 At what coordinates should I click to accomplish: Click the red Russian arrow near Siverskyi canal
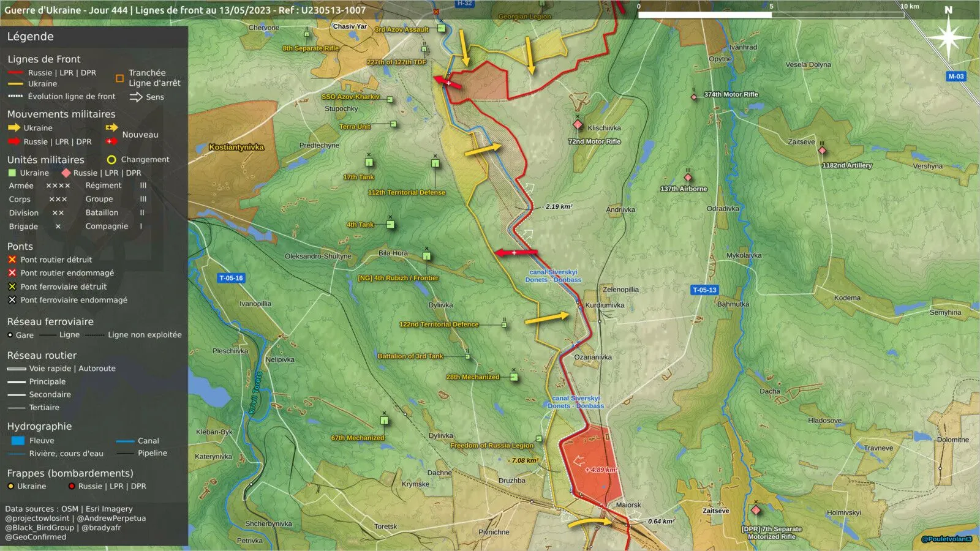[516, 252]
